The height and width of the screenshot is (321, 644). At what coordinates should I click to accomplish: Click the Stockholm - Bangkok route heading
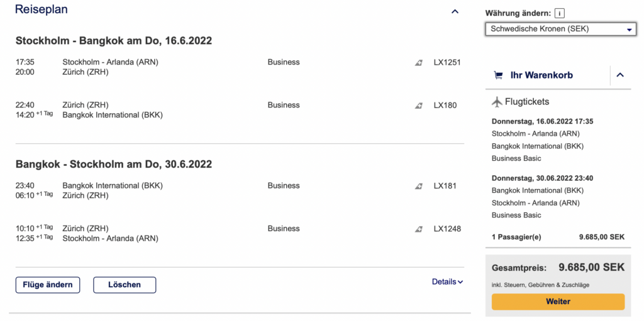(114, 41)
